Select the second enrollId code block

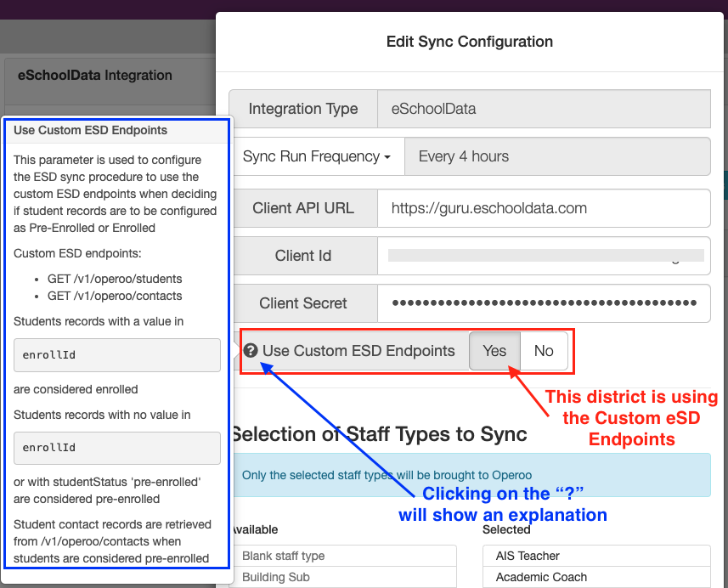coord(117,448)
